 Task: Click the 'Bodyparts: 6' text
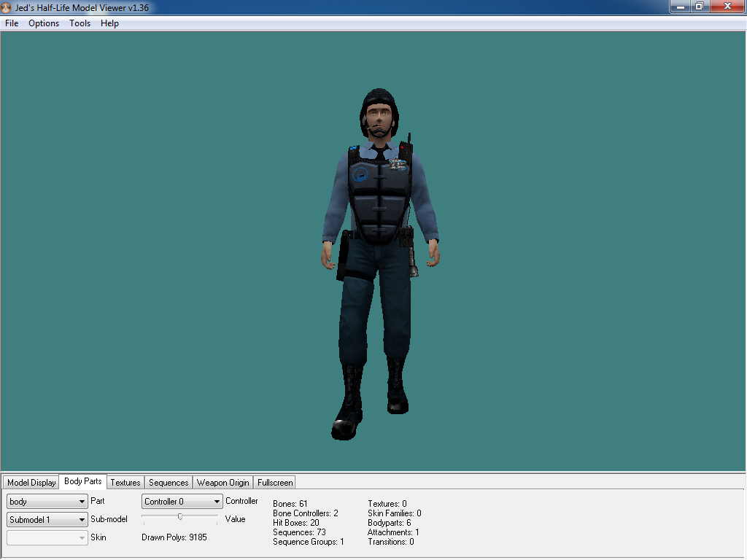tap(390, 523)
